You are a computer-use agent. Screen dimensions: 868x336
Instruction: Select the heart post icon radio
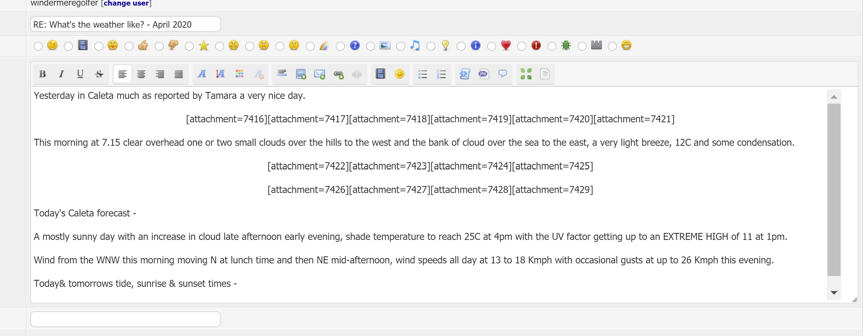coord(492,46)
